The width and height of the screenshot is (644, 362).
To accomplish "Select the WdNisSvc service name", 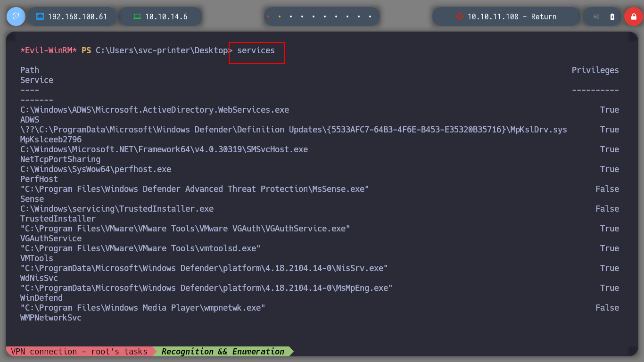I will pyautogui.click(x=39, y=278).
